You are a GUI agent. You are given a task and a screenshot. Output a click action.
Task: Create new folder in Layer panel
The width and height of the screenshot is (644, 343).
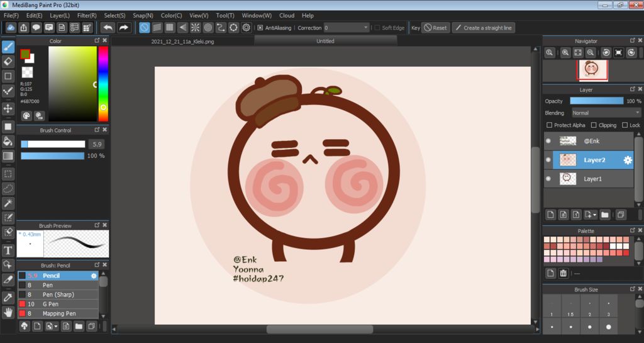(604, 215)
